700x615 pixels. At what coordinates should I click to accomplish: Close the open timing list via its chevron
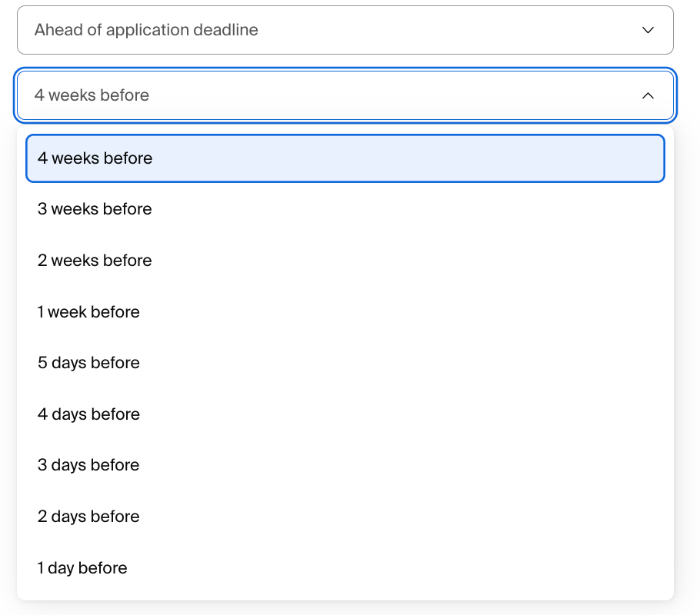[x=648, y=95]
